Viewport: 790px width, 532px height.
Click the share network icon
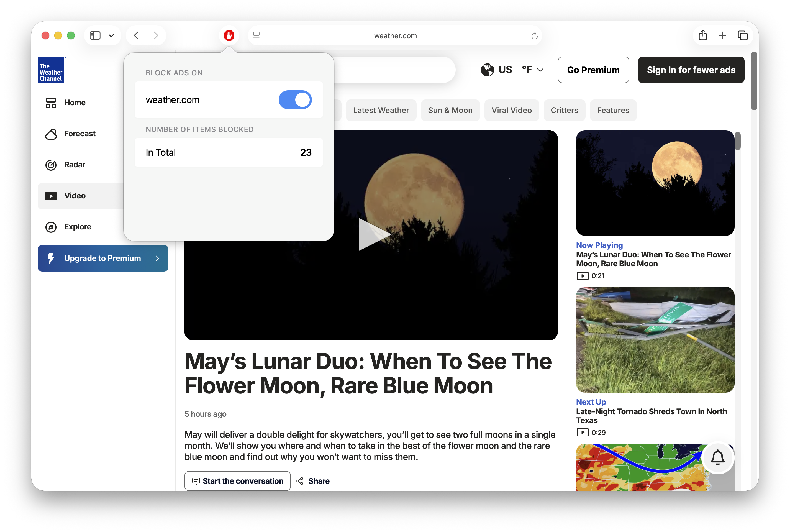(x=299, y=481)
